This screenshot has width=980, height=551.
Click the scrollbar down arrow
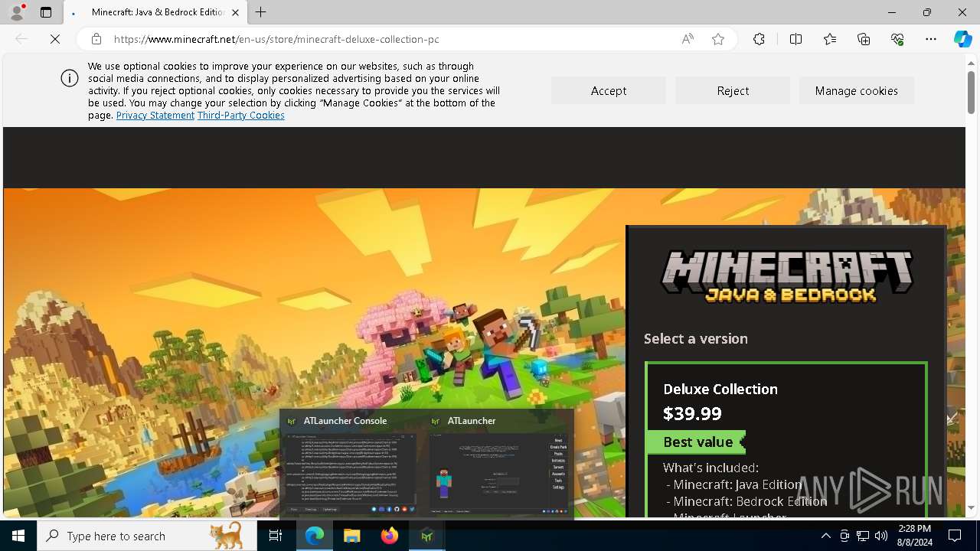click(971, 507)
